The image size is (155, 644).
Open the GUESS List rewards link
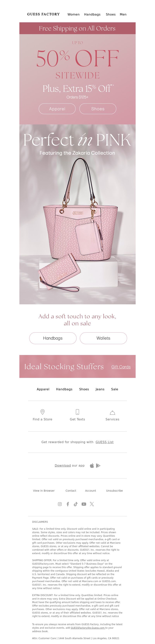pyautogui.click(x=105, y=442)
